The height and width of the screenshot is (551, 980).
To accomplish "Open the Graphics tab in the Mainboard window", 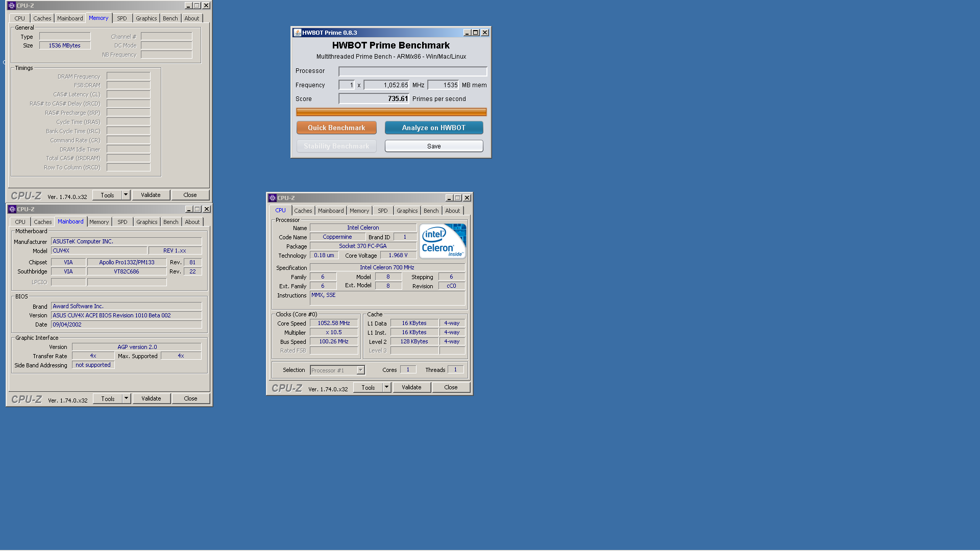I will (x=147, y=222).
